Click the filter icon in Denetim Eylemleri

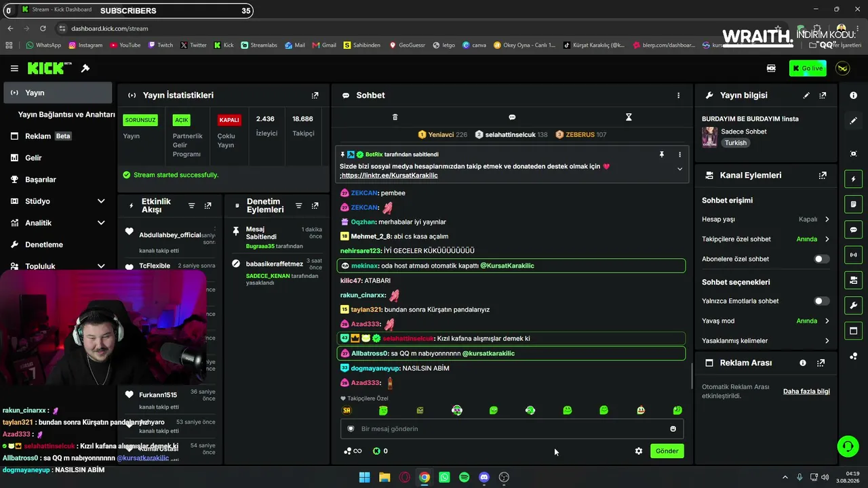298,206
